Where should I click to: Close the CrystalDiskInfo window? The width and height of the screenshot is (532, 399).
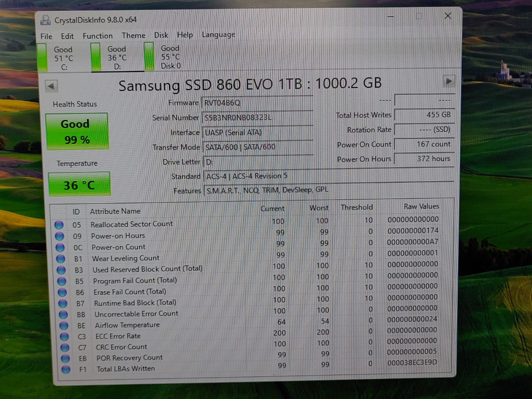point(448,16)
